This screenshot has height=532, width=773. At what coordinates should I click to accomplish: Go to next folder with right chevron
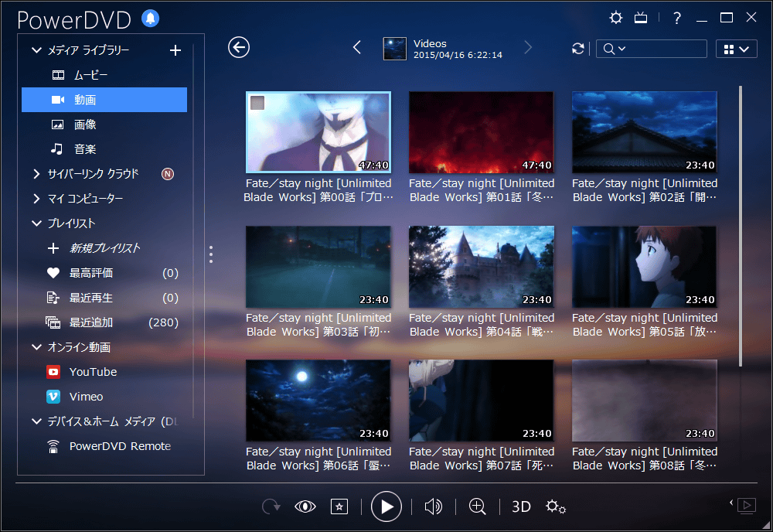[x=528, y=47]
